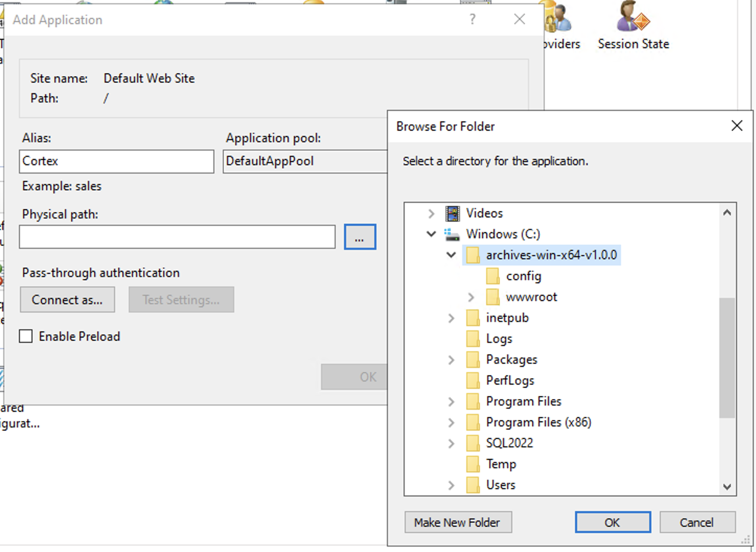Click the OK button in Add Application
Image resolution: width=756 pixels, height=552 pixels.
point(354,377)
